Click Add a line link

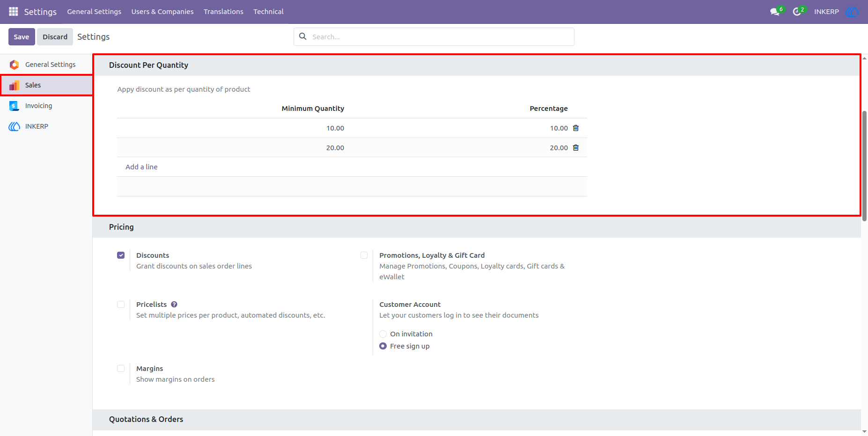(141, 167)
